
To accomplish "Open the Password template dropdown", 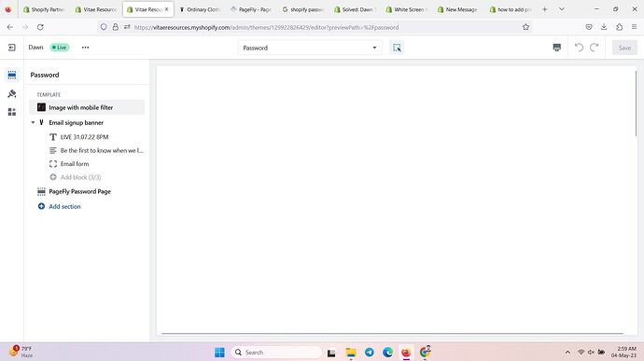I will [310, 48].
